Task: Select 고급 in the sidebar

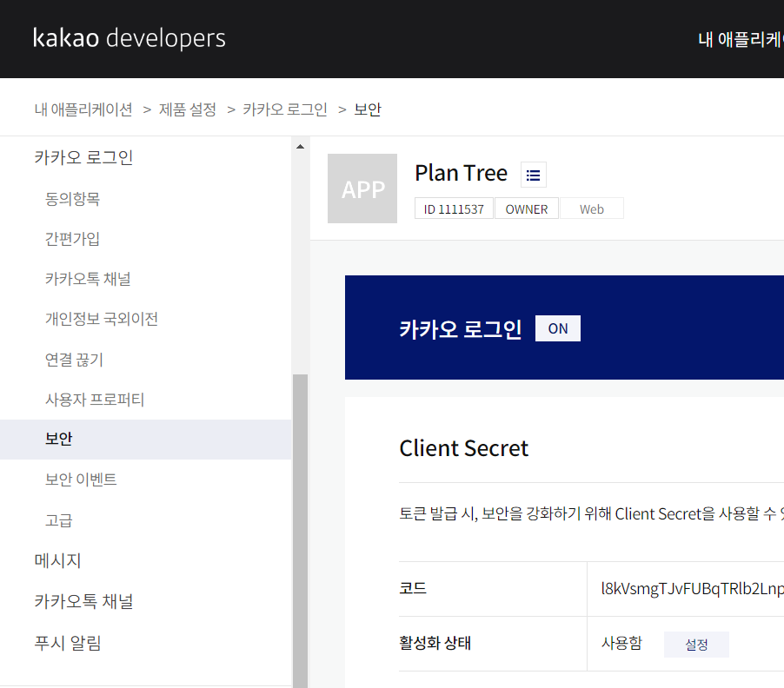Action: 59,520
